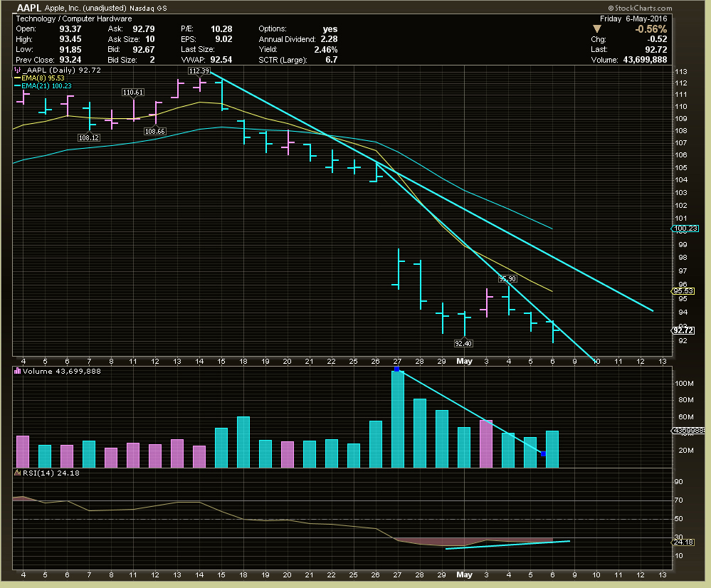
Task: Select blue marker atop the tallest volume bar
Action: (396, 370)
